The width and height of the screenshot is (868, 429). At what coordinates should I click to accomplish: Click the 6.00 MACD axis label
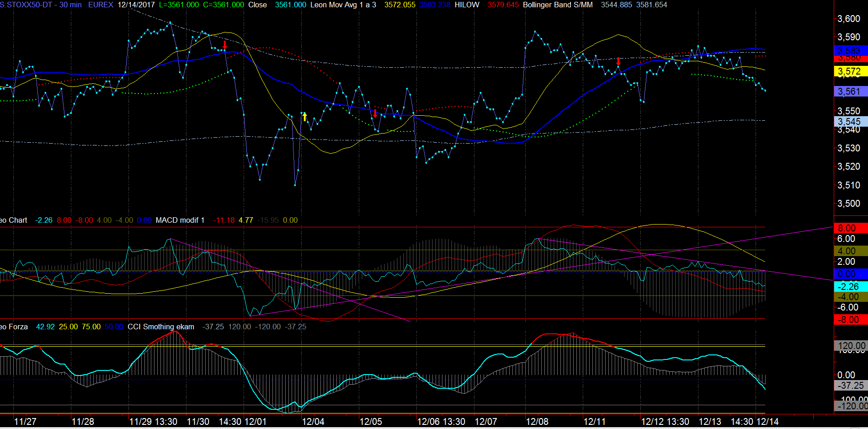(x=846, y=239)
